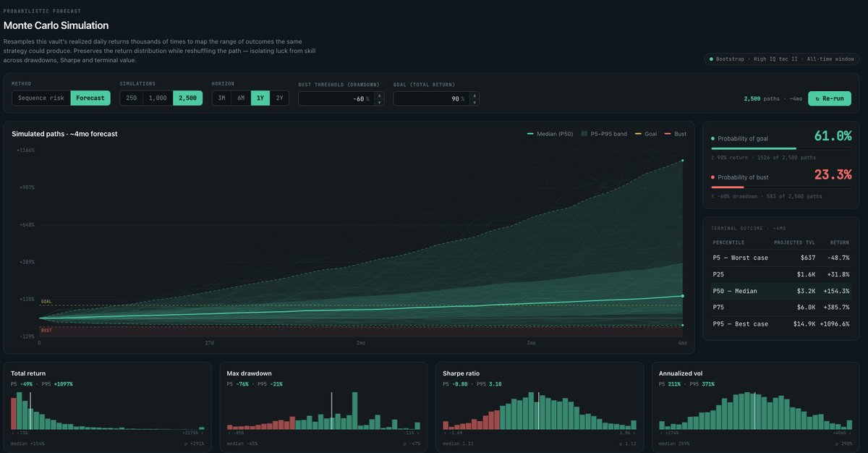Viewport: 868px width, 453px height.
Task: Select the P5 — Worst case row
Action: point(781,258)
